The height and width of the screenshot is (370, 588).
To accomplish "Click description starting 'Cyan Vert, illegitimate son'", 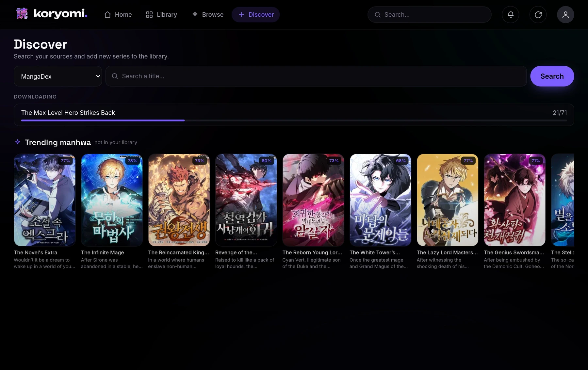I will point(312,263).
